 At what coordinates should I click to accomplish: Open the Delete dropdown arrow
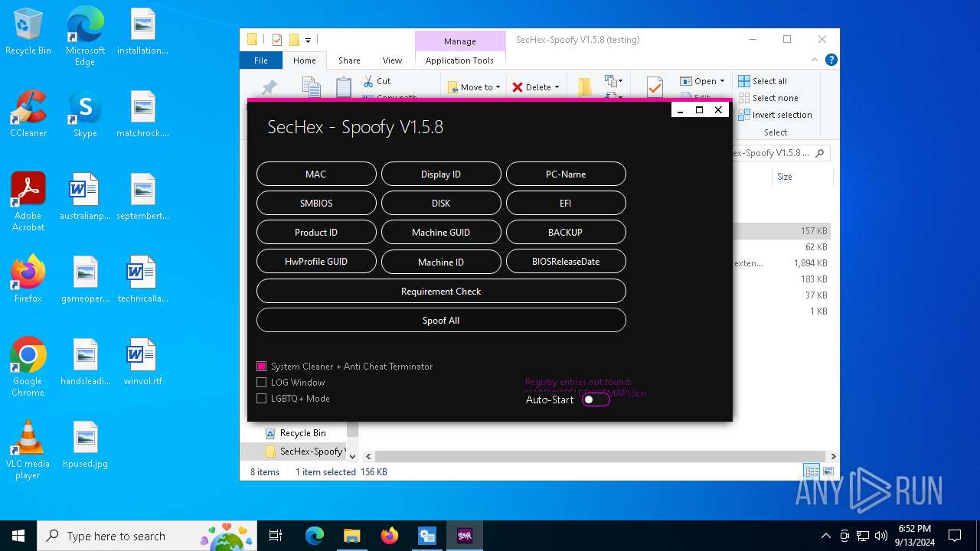(557, 87)
